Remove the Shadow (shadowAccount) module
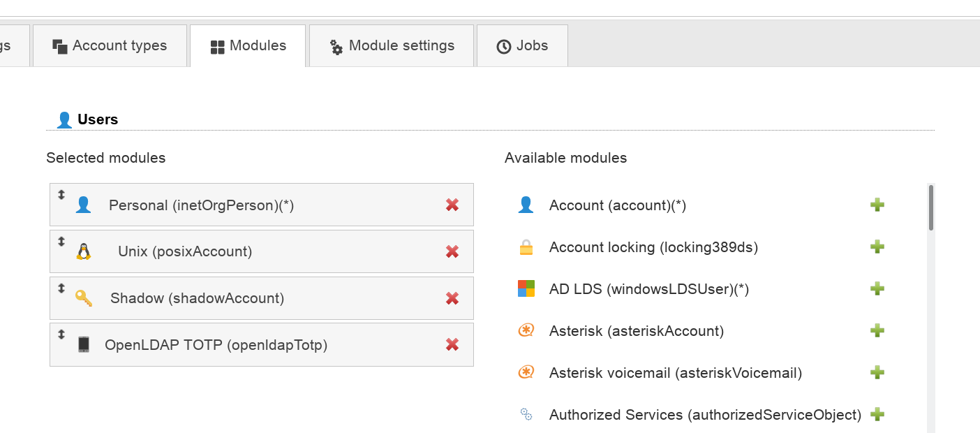The height and width of the screenshot is (433, 980). pos(452,298)
